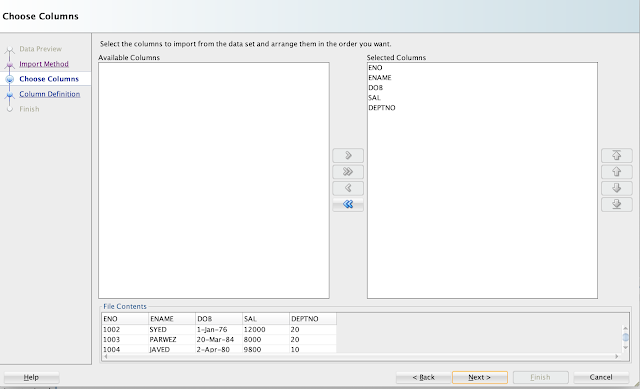
Task: Click the DEPTNO header in File Contents
Action: [313, 319]
